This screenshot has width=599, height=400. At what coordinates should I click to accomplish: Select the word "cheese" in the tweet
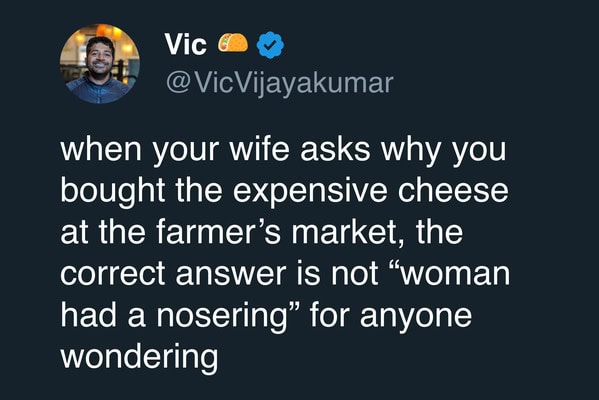coord(453,190)
